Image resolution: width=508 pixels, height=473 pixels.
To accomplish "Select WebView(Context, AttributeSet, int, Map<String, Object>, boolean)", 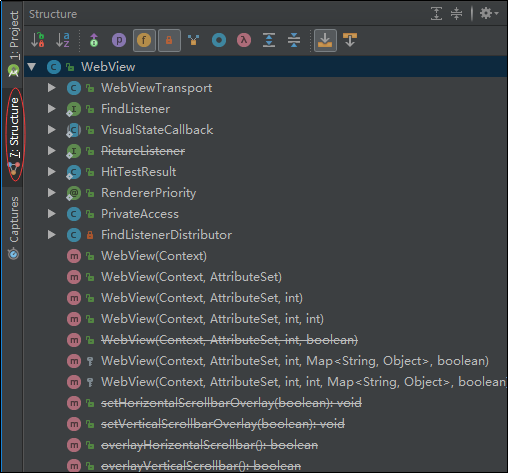I will 295,361.
